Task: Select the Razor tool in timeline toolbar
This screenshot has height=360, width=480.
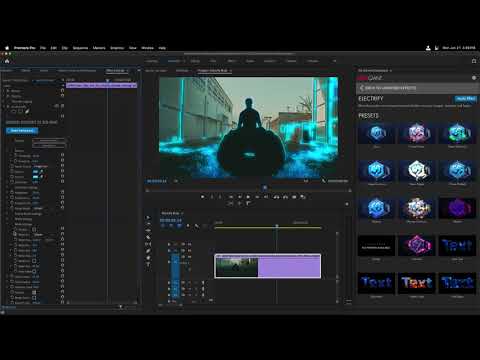Action: pos(148,237)
